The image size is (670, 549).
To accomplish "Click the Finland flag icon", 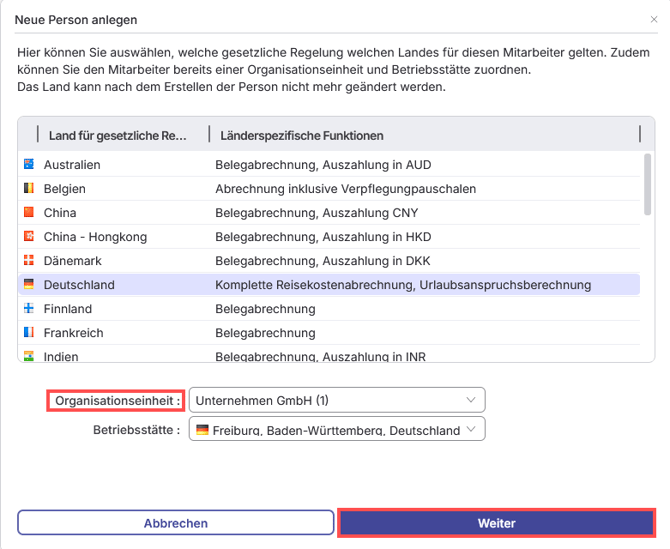I will click(29, 308).
